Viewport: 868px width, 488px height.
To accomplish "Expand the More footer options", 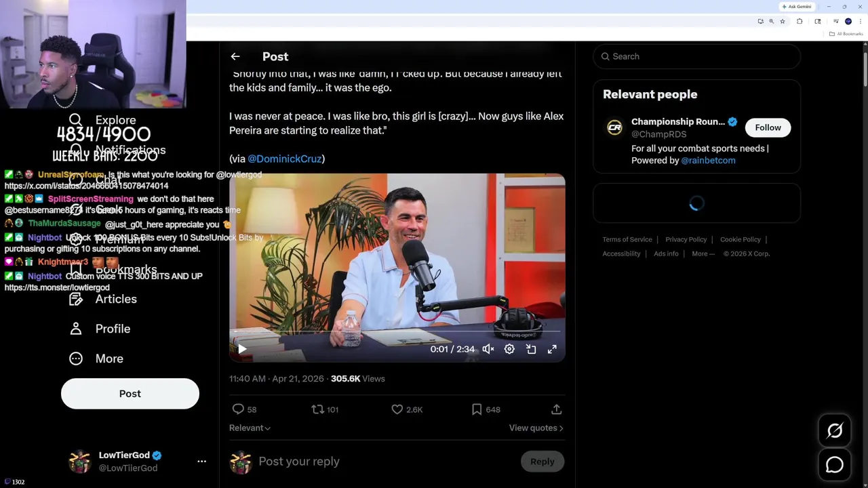I will (x=703, y=253).
